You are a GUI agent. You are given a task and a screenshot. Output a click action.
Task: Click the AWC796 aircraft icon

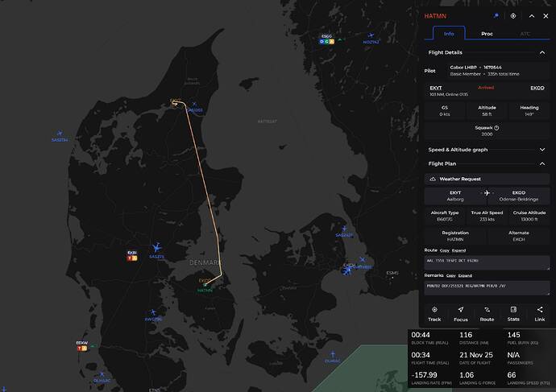click(x=153, y=312)
